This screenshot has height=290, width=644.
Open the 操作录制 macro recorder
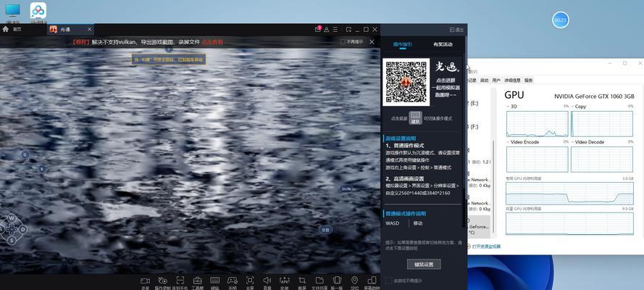(x=162, y=281)
